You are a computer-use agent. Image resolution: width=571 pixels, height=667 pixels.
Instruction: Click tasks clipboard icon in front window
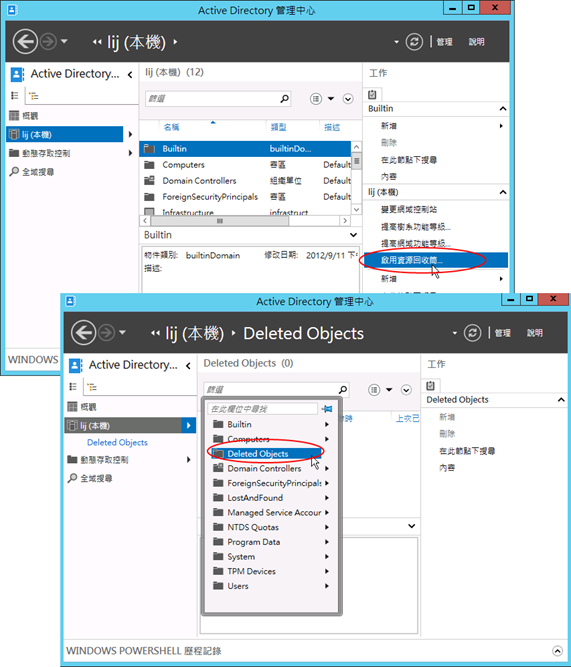pyautogui.click(x=431, y=385)
